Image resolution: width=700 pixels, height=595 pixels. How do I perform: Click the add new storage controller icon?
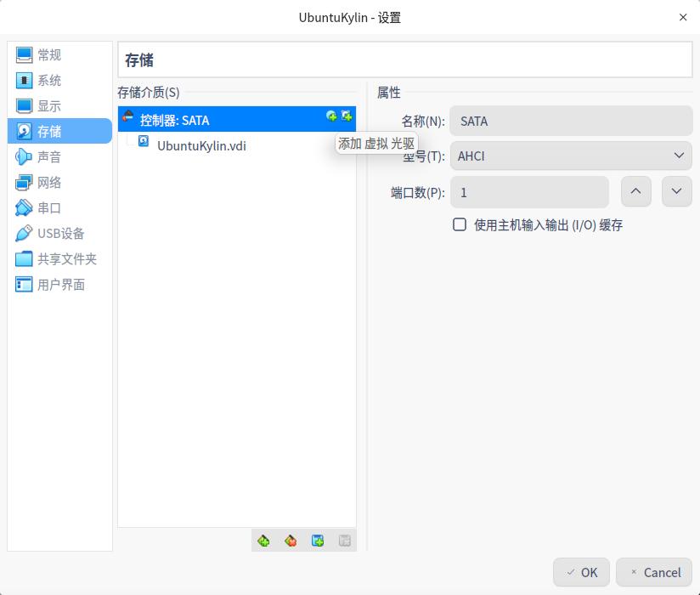pos(264,541)
